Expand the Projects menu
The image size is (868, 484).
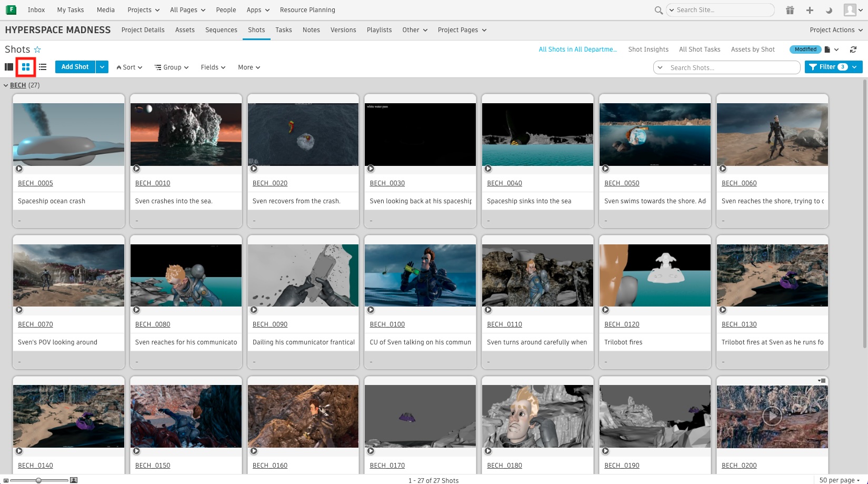(143, 10)
